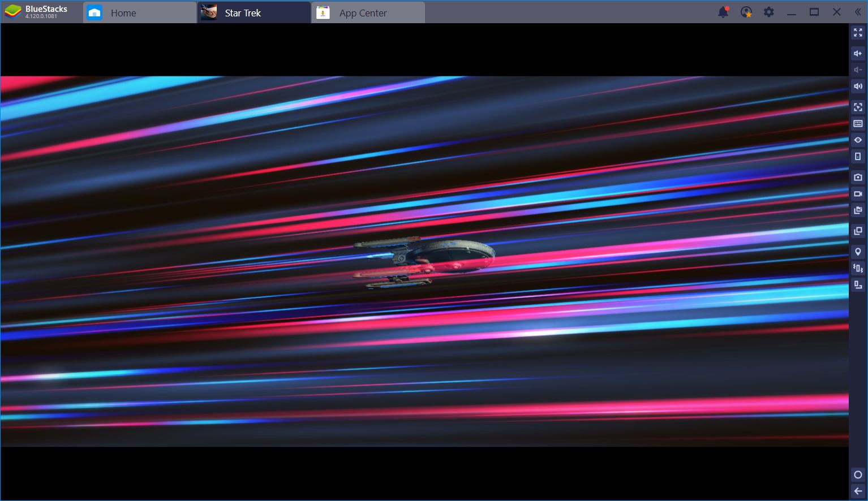Image resolution: width=868 pixels, height=501 pixels.
Task: Take a screenshot with the camera icon
Action: point(858,177)
